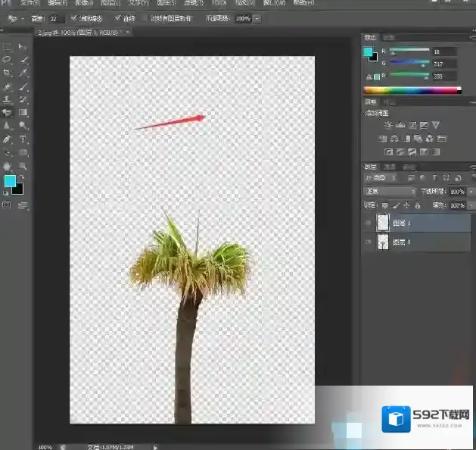Click the R value field in Color panel

[x=445, y=52]
